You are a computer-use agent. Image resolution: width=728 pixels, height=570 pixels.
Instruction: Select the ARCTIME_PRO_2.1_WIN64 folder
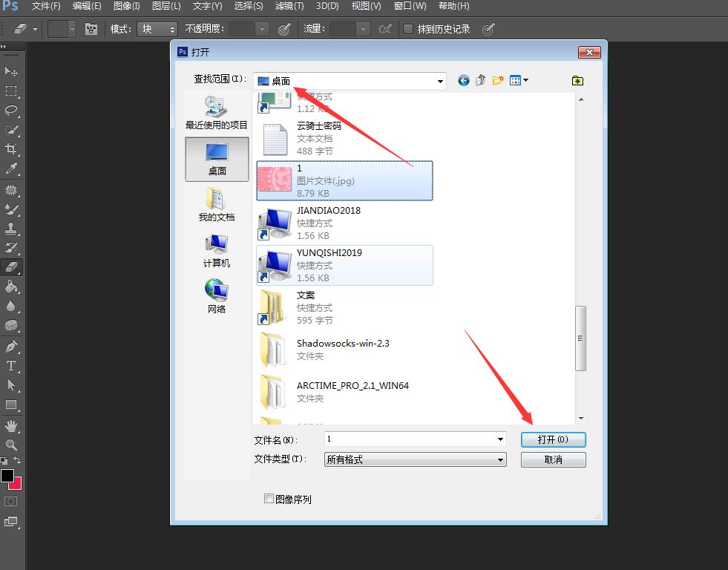pos(344,392)
